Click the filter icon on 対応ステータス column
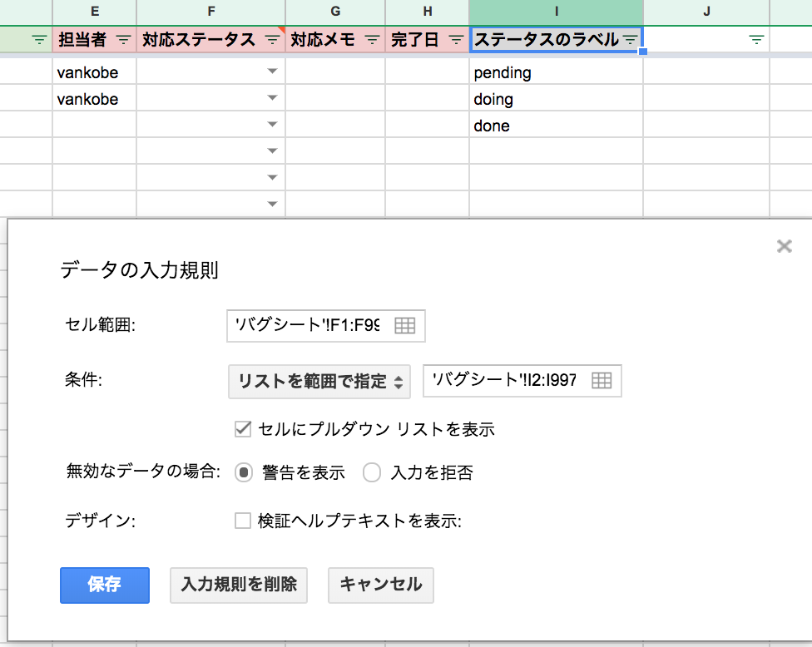 click(273, 39)
